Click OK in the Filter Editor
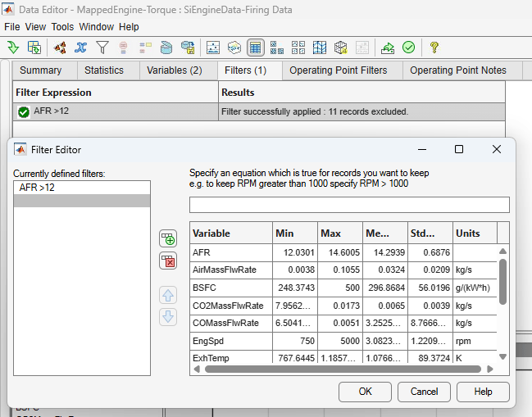The height and width of the screenshot is (417, 532). click(365, 392)
